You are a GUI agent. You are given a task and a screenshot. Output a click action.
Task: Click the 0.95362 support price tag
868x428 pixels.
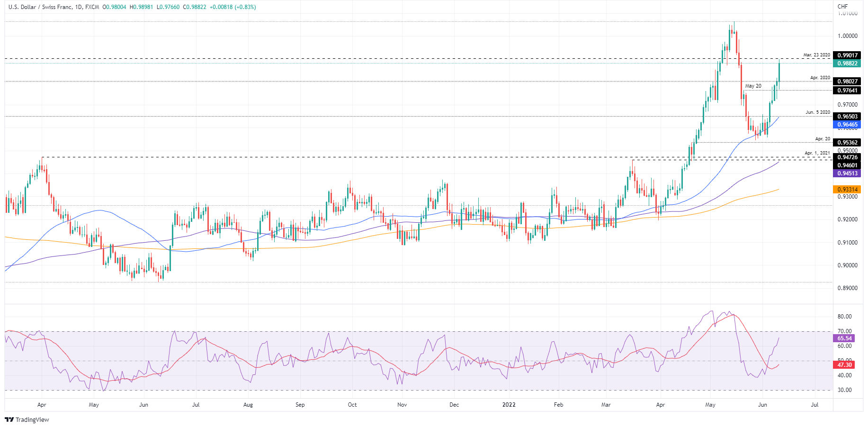click(x=847, y=143)
